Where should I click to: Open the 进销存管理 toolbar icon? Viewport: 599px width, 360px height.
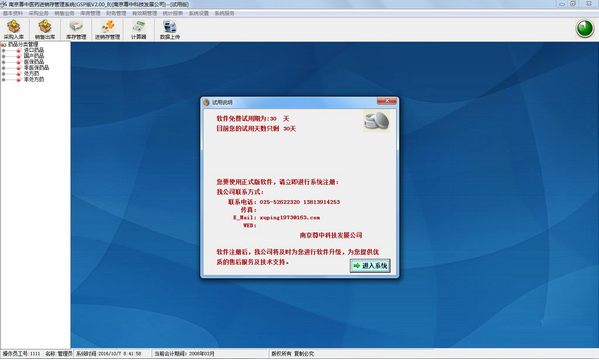coord(107,29)
